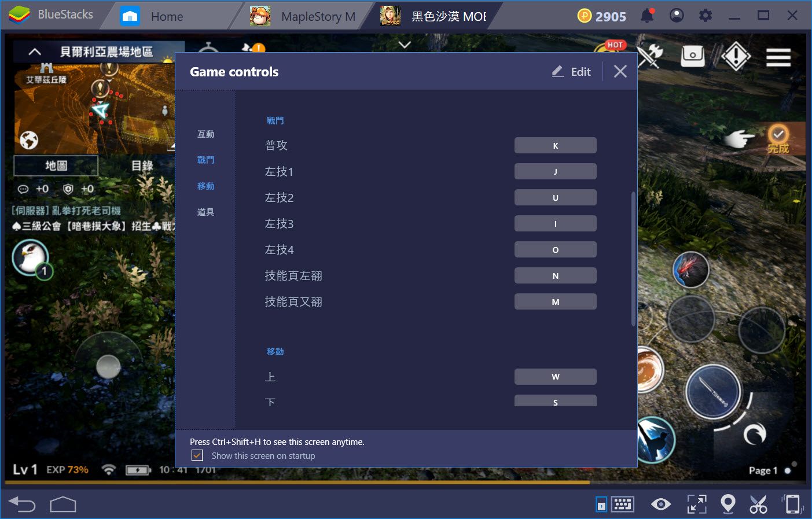Select 戰鬥 category in sidebar

[x=206, y=160]
